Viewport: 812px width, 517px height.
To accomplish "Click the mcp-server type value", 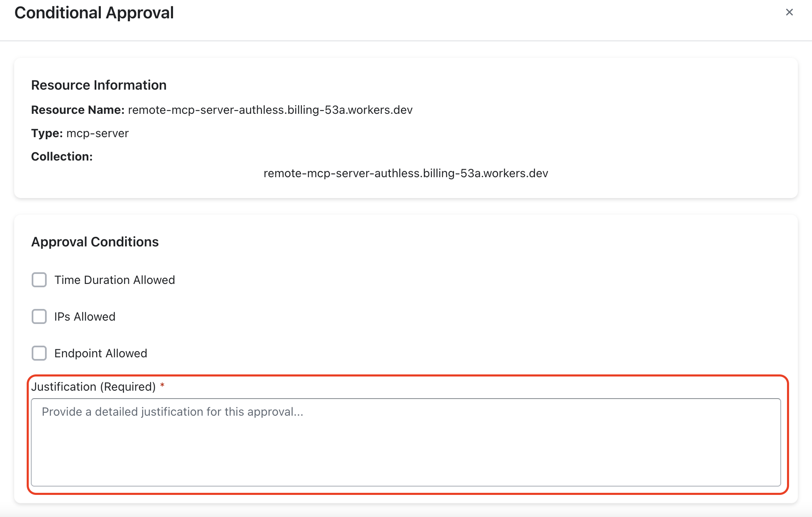I will coord(98,133).
